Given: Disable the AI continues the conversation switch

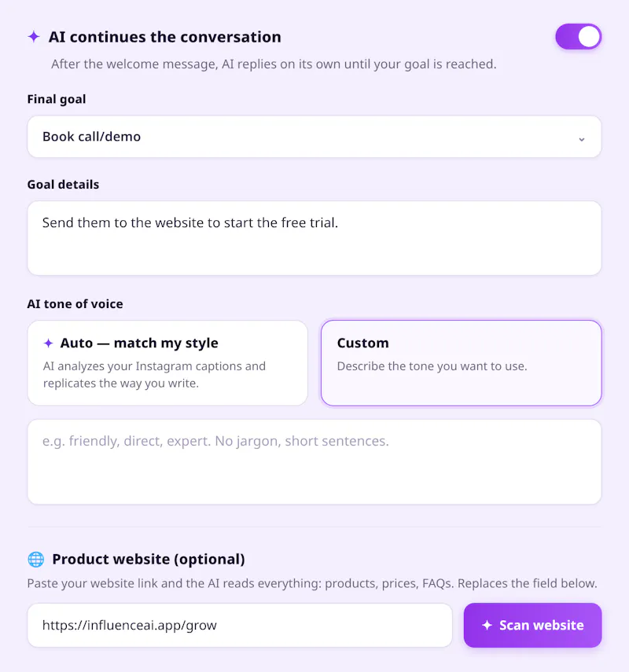Looking at the screenshot, I should click(579, 36).
